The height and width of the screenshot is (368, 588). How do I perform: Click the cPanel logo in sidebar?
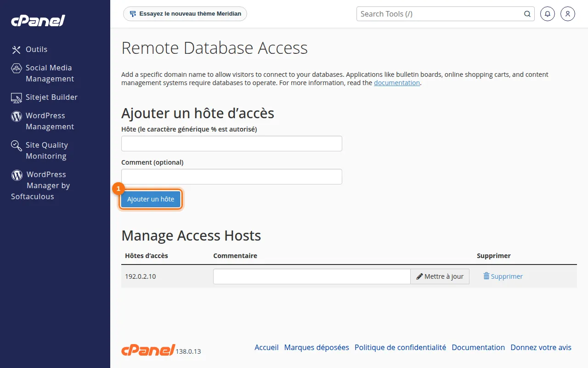pyautogui.click(x=38, y=20)
